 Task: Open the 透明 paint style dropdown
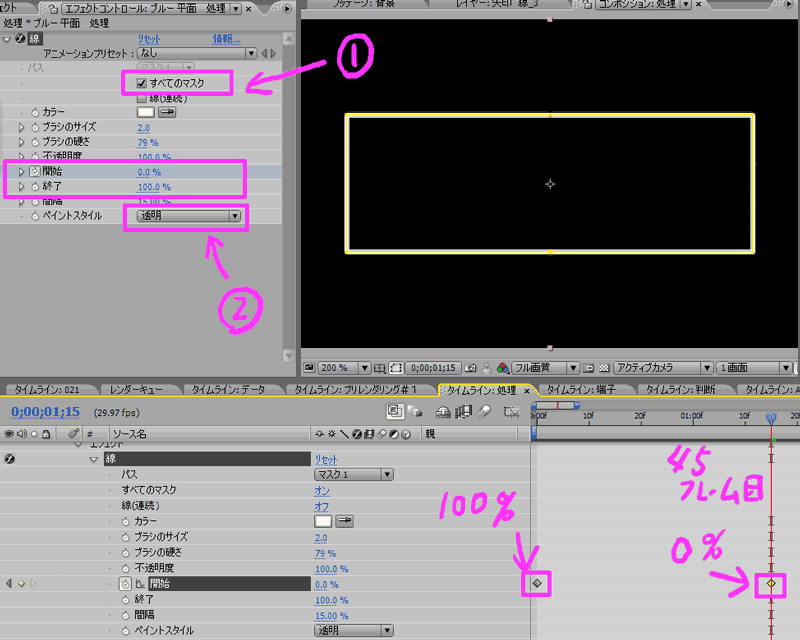(x=188, y=216)
